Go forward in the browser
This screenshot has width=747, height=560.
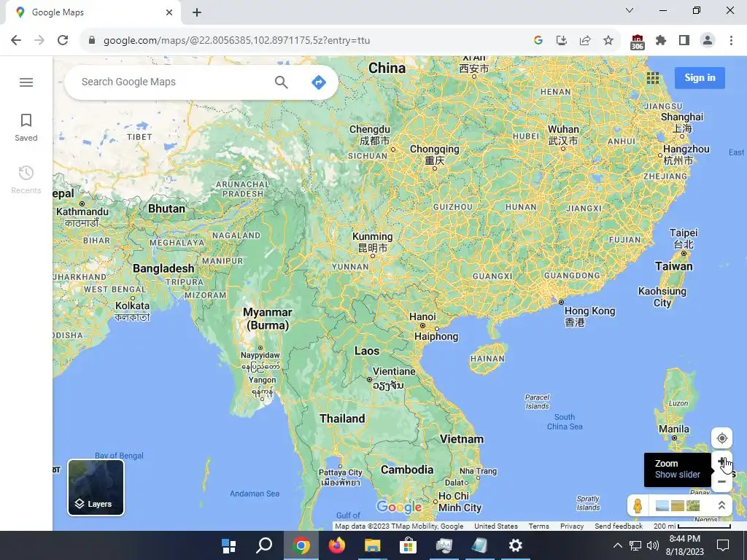(39, 40)
